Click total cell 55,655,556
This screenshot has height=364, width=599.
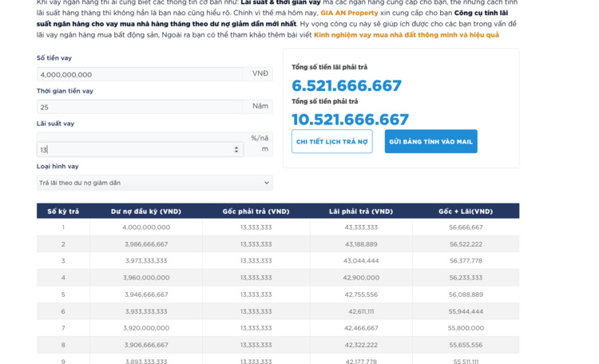click(466, 345)
